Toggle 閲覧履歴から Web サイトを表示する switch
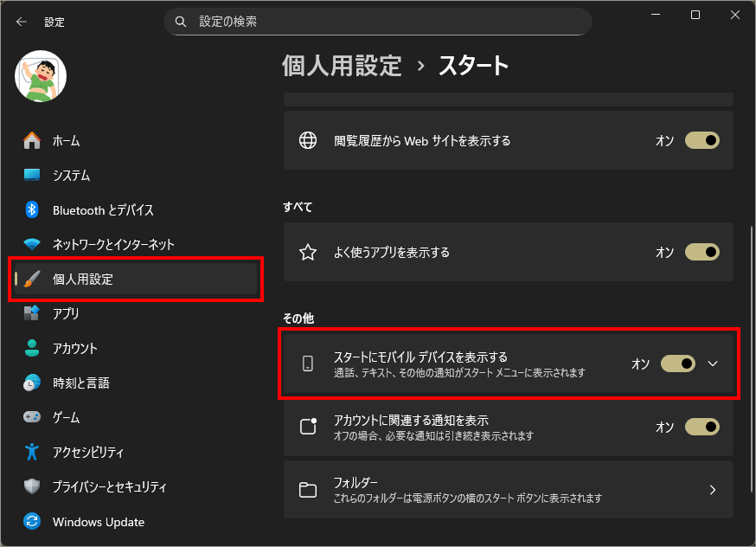Viewport: 756px width, 547px height. pos(702,140)
